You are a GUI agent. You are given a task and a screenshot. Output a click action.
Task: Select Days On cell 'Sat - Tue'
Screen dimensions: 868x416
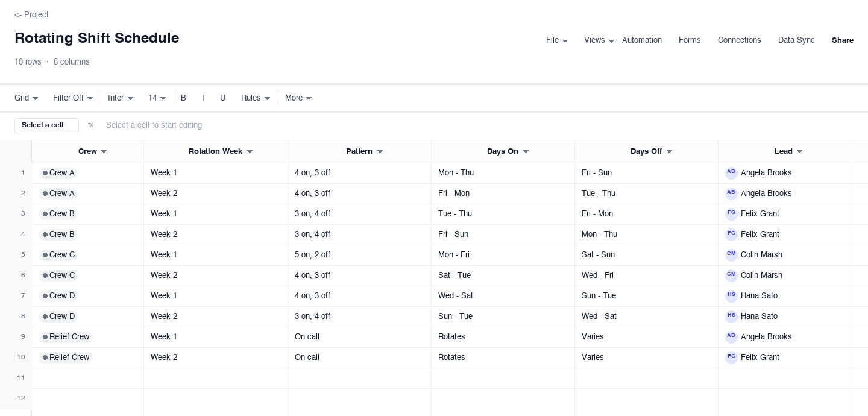coord(503,276)
